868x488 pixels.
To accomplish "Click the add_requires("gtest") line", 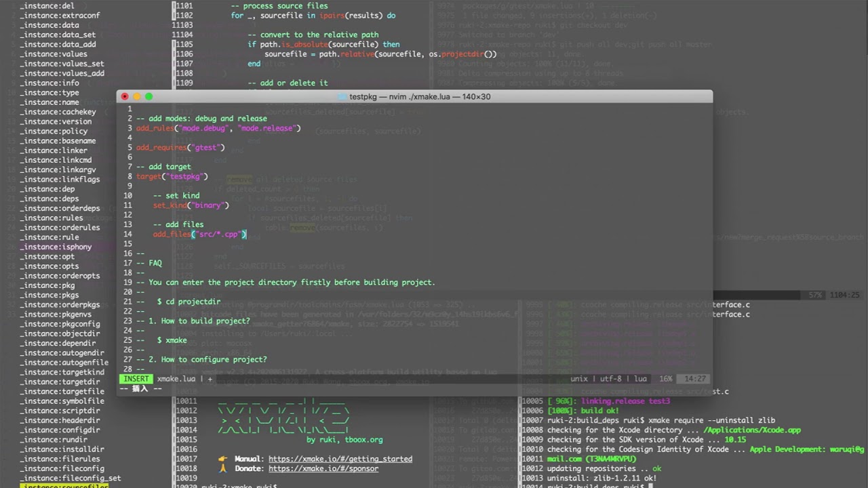I will [180, 147].
